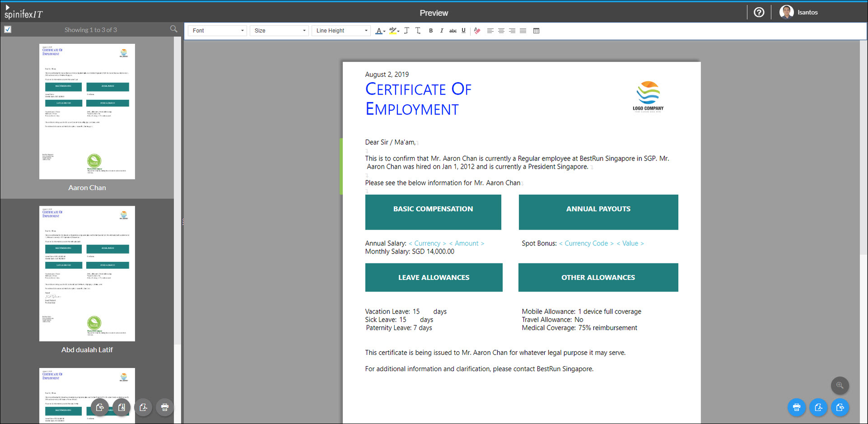Click the search icon in thumbnail panel

pyautogui.click(x=174, y=29)
